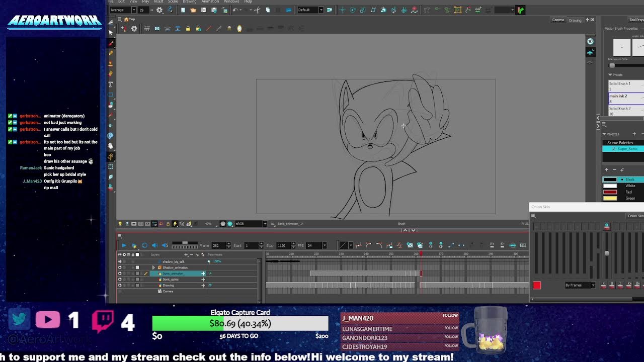Select the Sonic_animation layer in the timeline

[175, 274]
